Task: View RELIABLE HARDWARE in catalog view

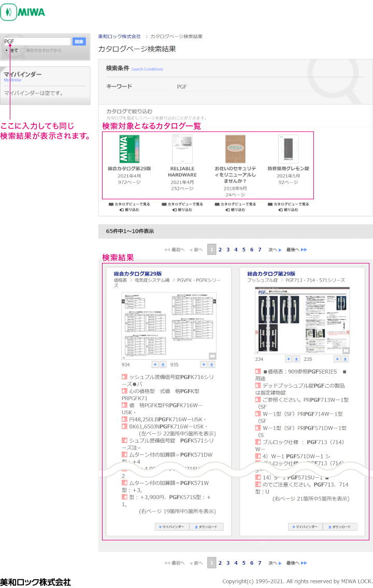Action: (182, 204)
